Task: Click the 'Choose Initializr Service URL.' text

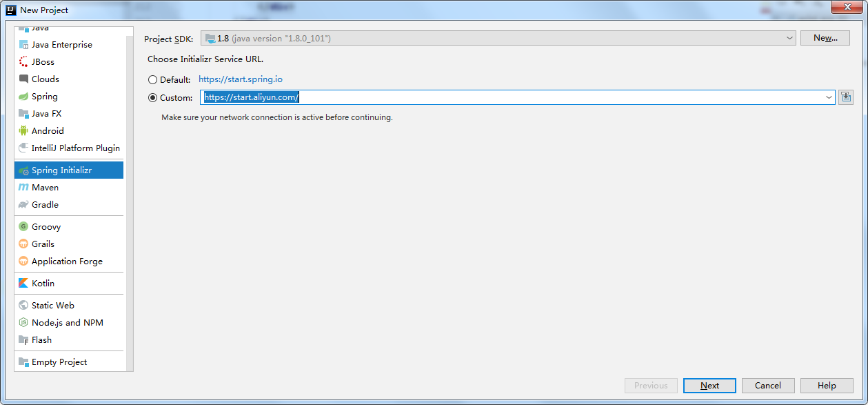Action: (x=205, y=59)
